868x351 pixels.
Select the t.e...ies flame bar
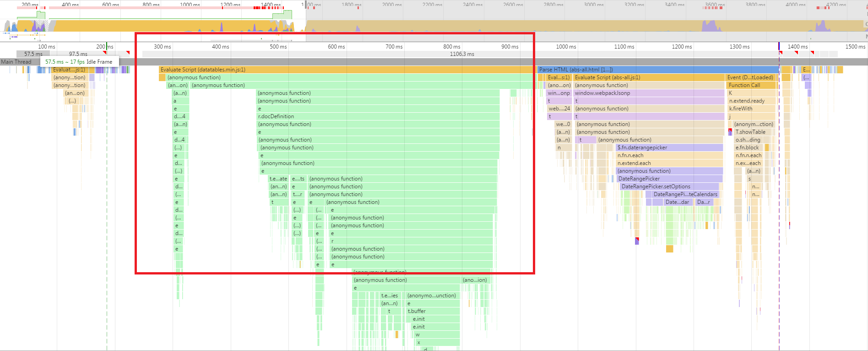tap(390, 296)
